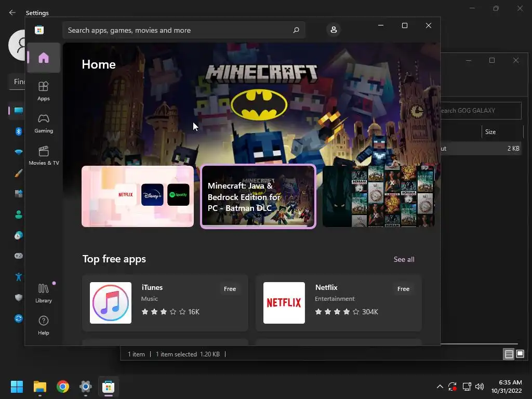Show hidden tray icons chevron
Image resolution: width=532 pixels, height=399 pixels.
tap(440, 387)
